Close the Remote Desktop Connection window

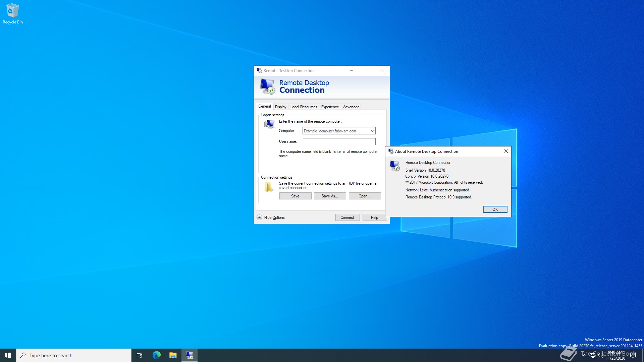pos(382,71)
